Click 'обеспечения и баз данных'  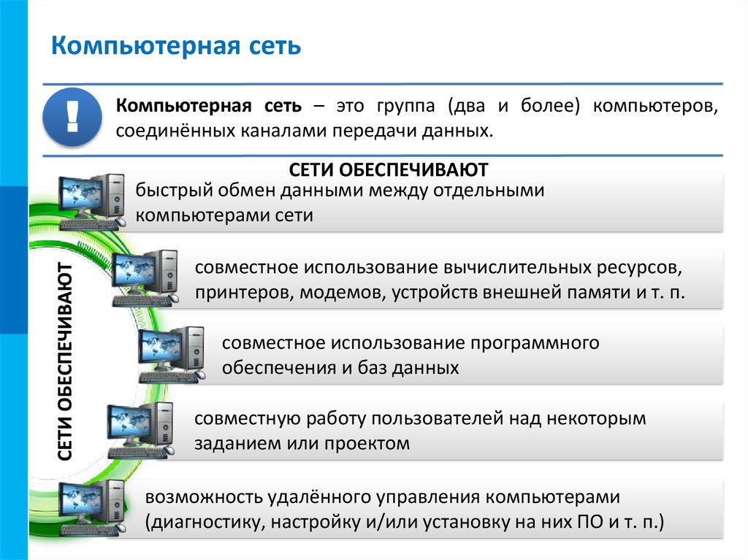pos(340,368)
